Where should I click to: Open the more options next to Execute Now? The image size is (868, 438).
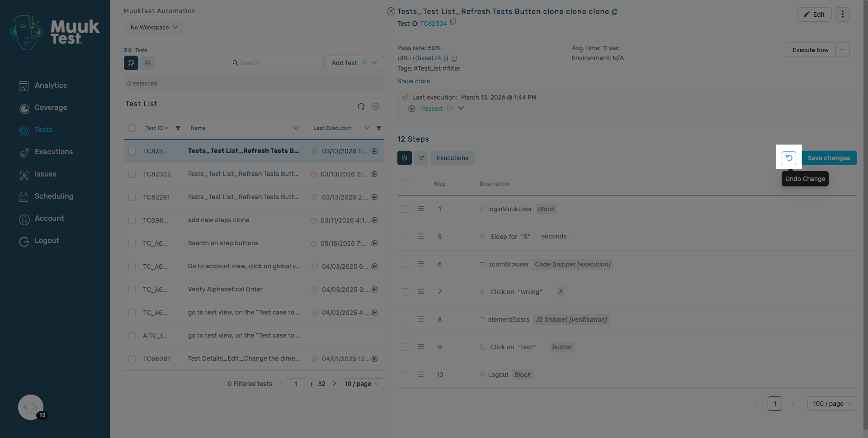click(x=843, y=50)
